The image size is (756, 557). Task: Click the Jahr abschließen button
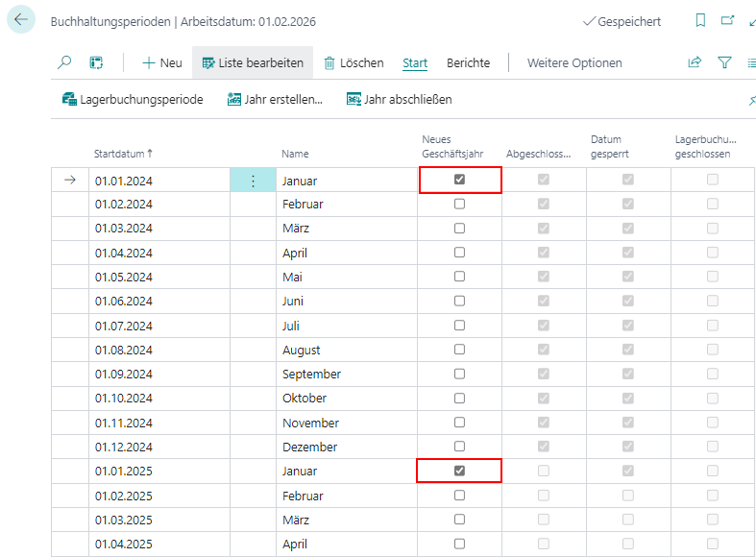pos(399,99)
